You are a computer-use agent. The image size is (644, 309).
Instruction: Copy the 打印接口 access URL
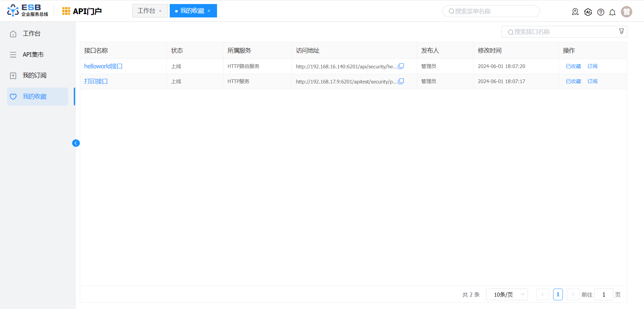401,81
